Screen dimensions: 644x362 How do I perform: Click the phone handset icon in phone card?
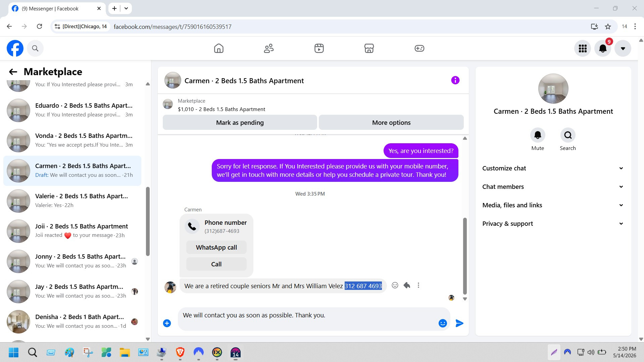[192, 226]
